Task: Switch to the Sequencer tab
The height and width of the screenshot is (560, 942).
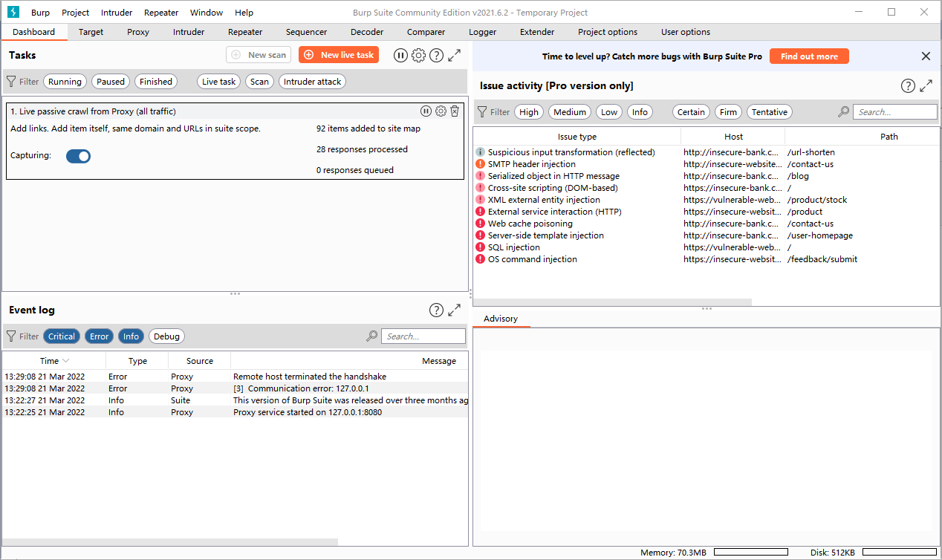Action: [x=307, y=32]
